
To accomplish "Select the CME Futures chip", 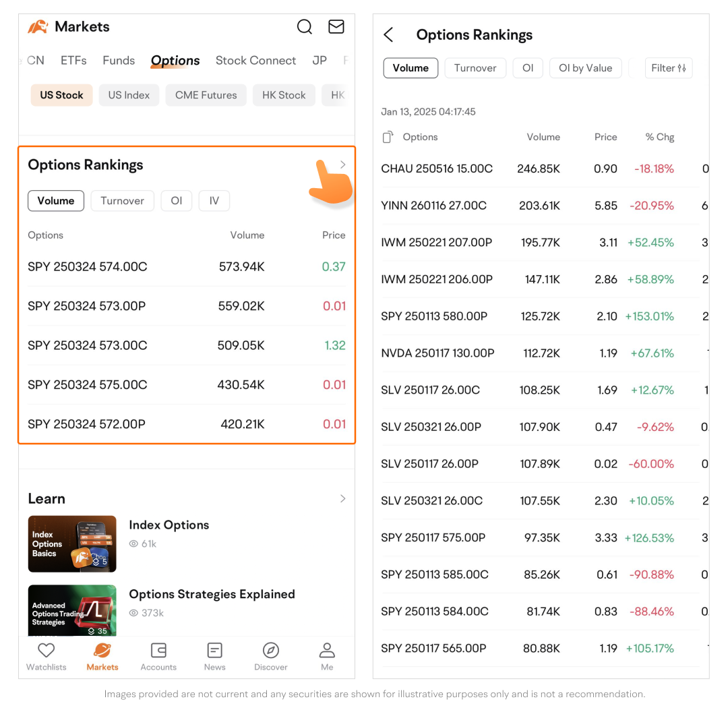I will tap(206, 95).
